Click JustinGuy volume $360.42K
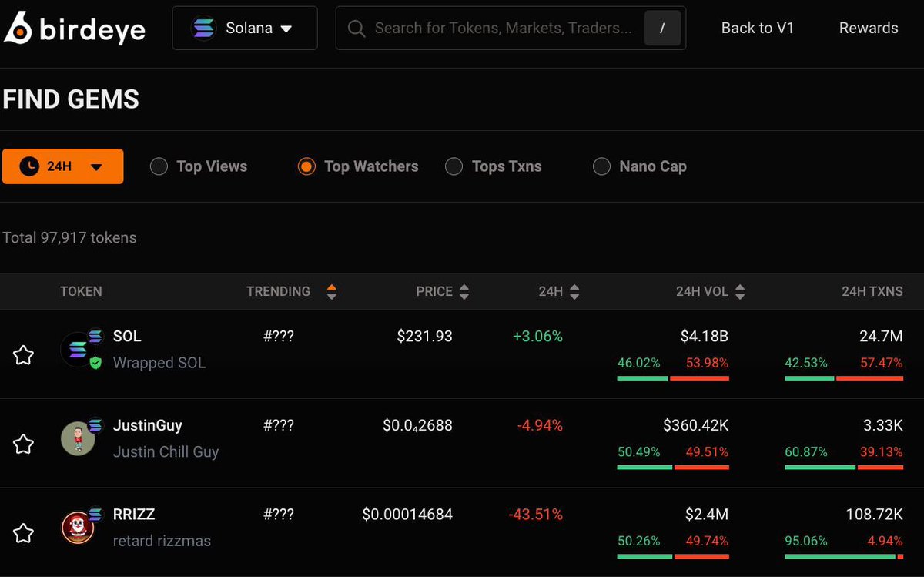 point(696,425)
